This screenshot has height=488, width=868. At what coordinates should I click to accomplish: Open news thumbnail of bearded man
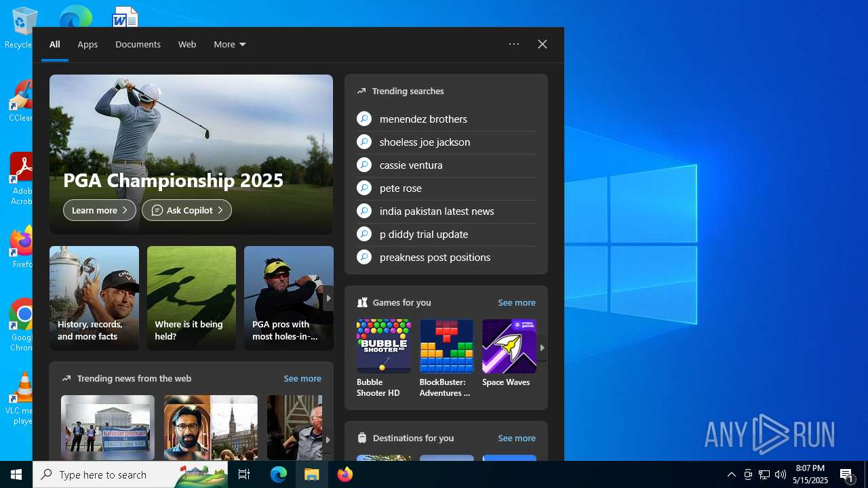(211, 428)
